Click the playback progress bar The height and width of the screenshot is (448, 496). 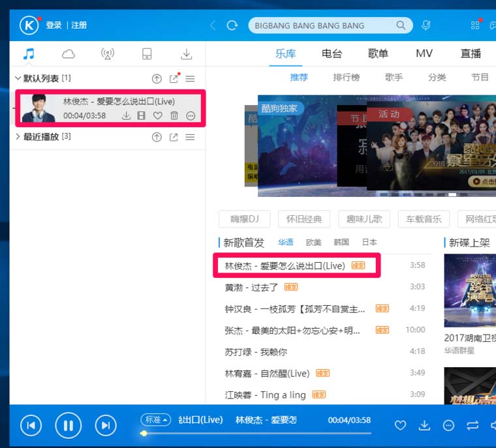(256, 433)
